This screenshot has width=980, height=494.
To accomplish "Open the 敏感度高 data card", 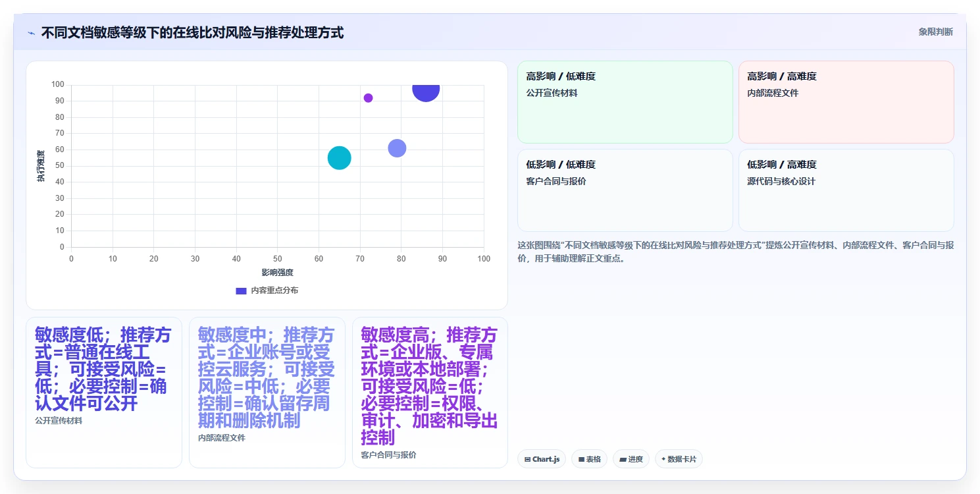I will click(x=430, y=393).
